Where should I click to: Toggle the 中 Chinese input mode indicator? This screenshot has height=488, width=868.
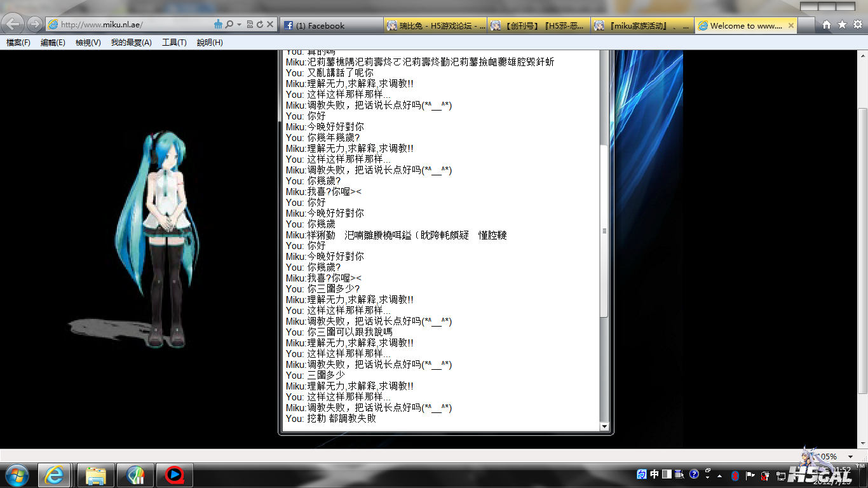[x=654, y=475]
